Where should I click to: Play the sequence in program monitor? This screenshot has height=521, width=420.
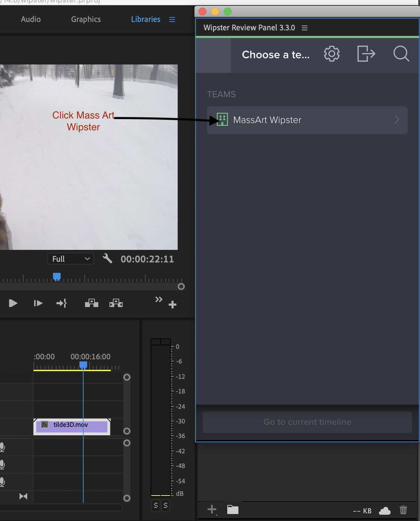[x=13, y=303]
